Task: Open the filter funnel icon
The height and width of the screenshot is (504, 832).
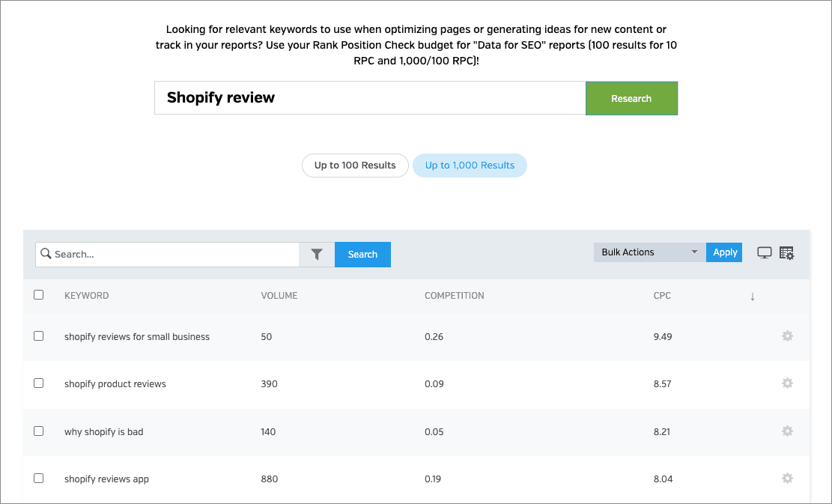Action: [316, 254]
